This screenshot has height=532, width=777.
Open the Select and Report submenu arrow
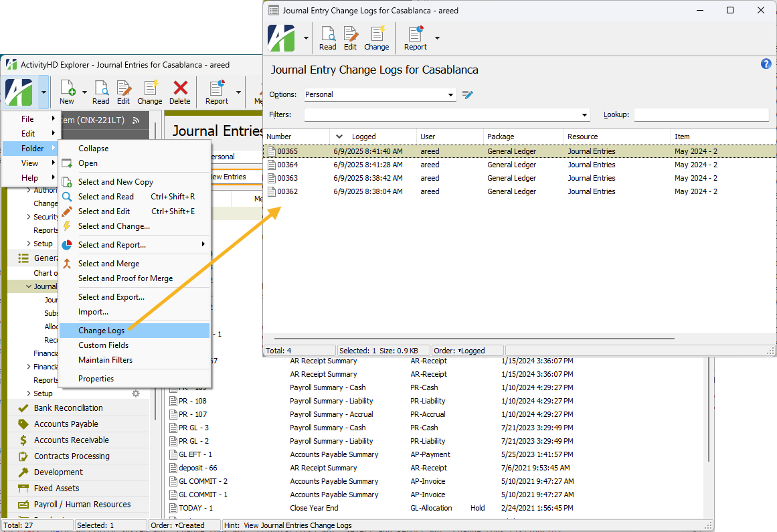(203, 244)
